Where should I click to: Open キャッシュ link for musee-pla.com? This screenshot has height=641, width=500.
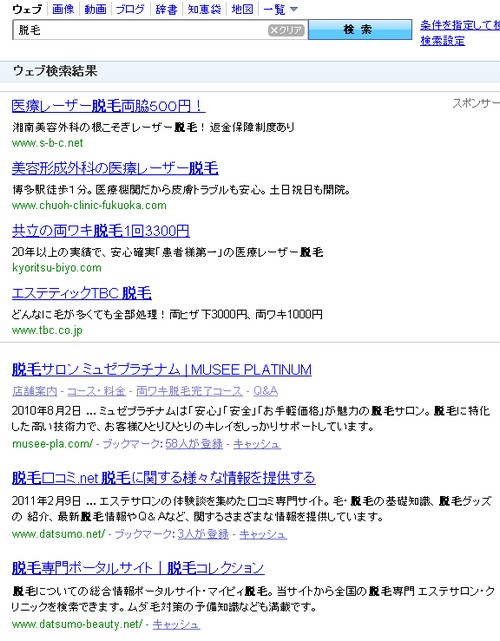click(x=257, y=444)
